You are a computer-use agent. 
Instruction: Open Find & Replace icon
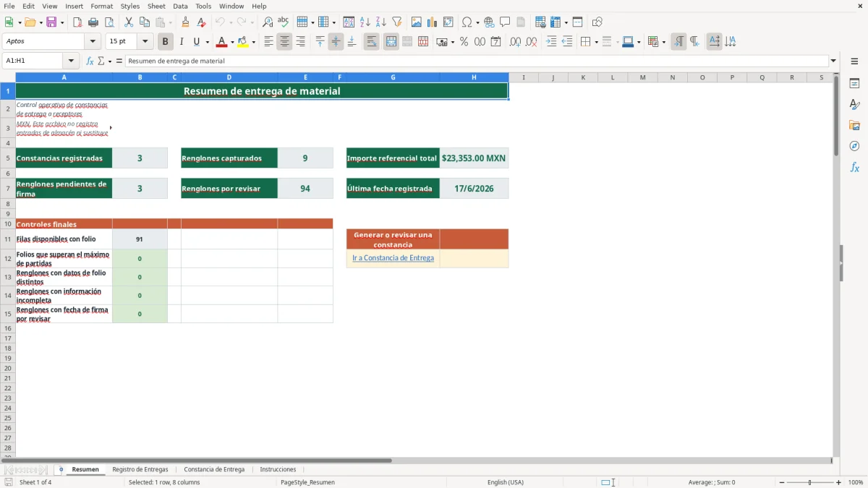[268, 22]
